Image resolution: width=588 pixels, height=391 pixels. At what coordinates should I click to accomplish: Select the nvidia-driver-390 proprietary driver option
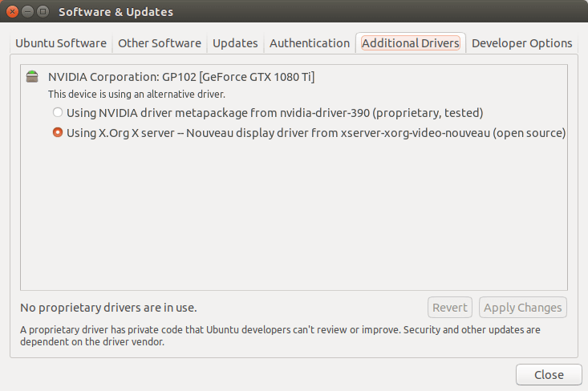coord(58,112)
